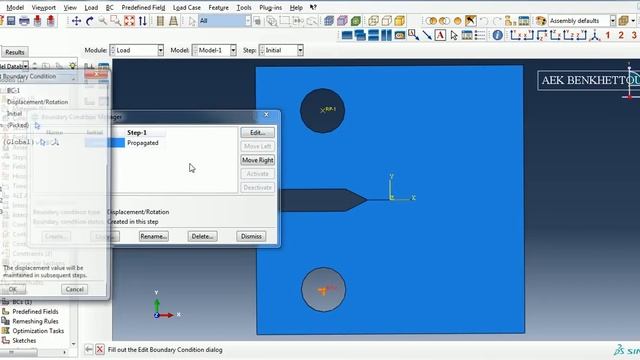Click the hidden-line render style cube icon

(387, 21)
